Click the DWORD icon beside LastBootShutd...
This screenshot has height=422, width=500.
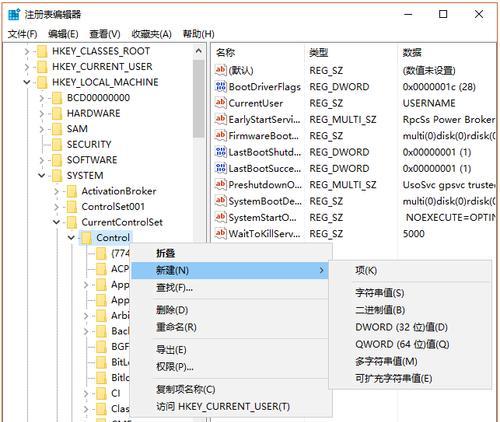point(221,152)
